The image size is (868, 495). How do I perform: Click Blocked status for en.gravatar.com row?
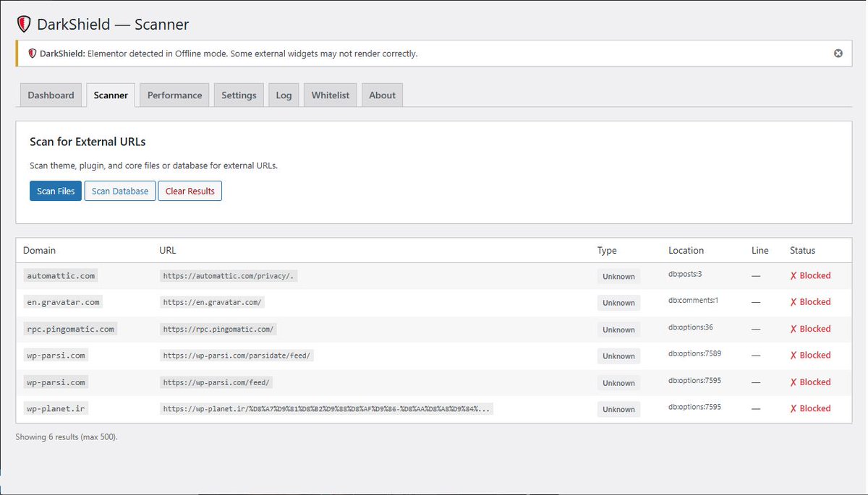tap(810, 302)
